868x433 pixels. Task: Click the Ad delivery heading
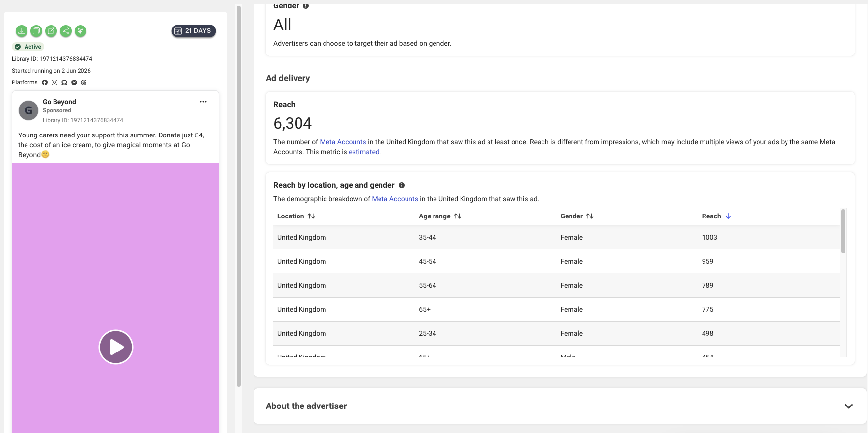288,78
